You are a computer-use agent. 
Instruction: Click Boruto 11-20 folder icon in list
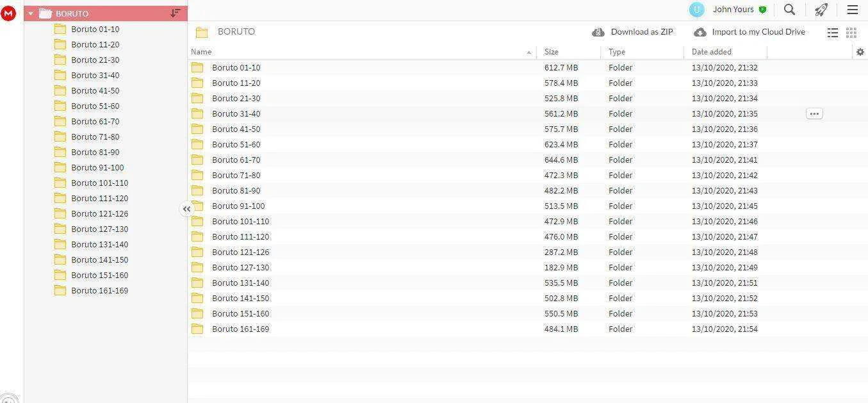coord(197,83)
